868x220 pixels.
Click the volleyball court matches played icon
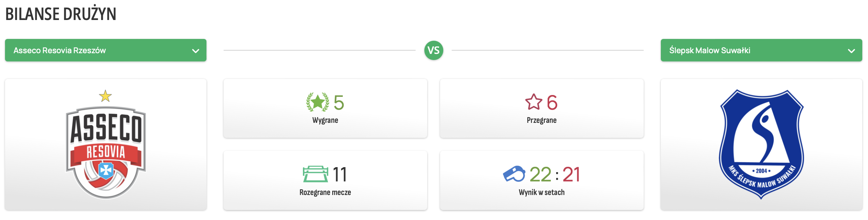315,174
